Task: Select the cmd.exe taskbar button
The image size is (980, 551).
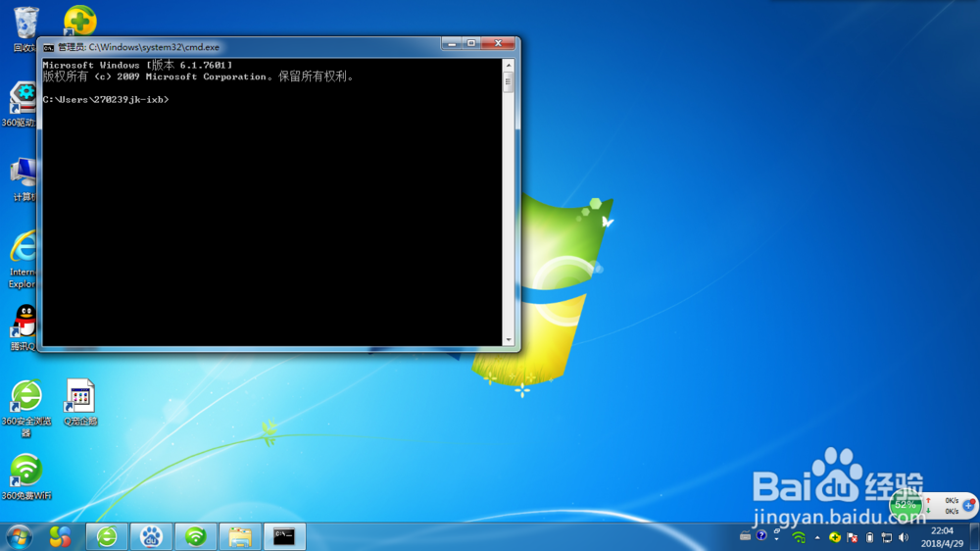Action: pos(284,536)
